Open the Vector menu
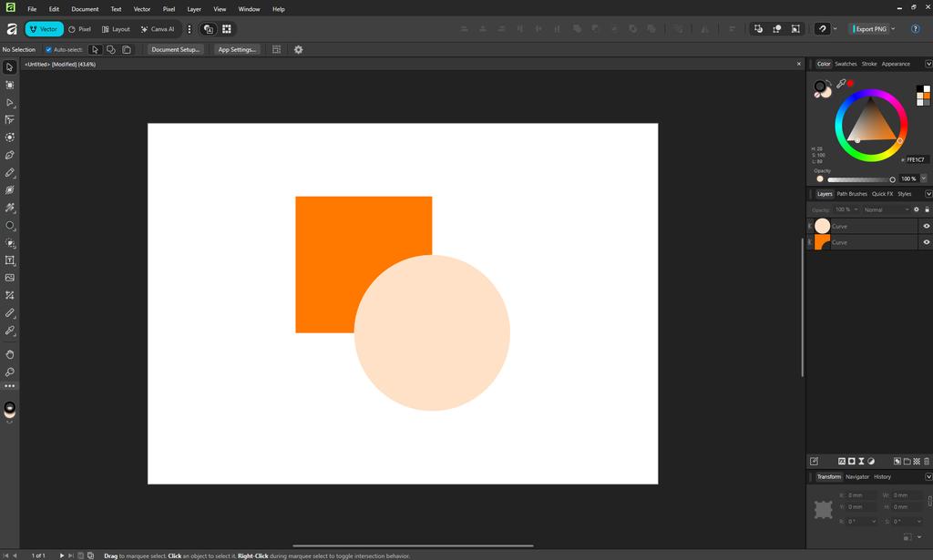Viewport: 933px width, 560px height. [141, 9]
